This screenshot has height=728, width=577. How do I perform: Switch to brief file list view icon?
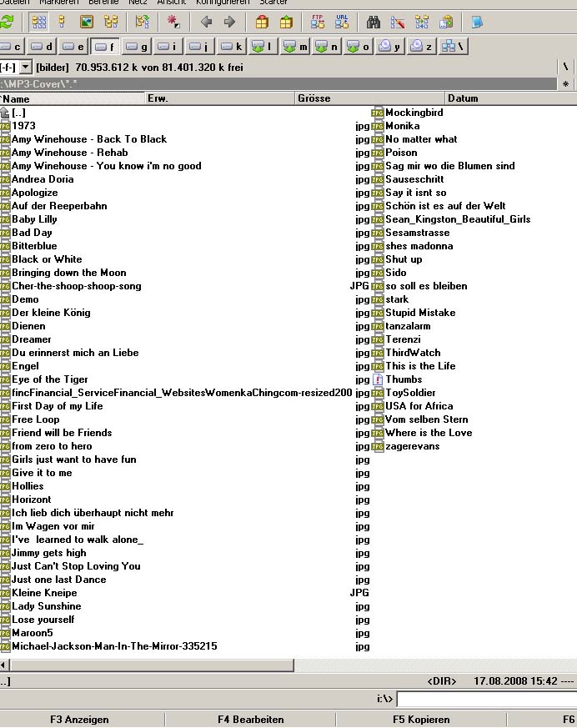coord(39,22)
